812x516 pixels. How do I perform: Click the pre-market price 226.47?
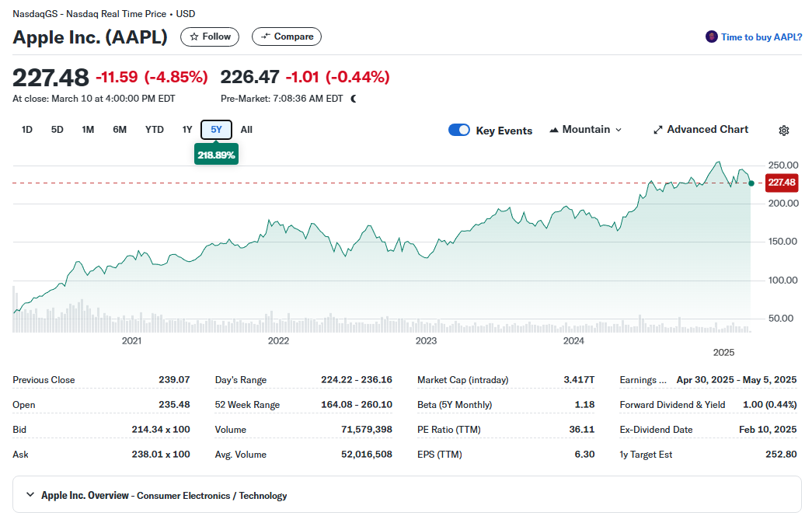(x=249, y=77)
